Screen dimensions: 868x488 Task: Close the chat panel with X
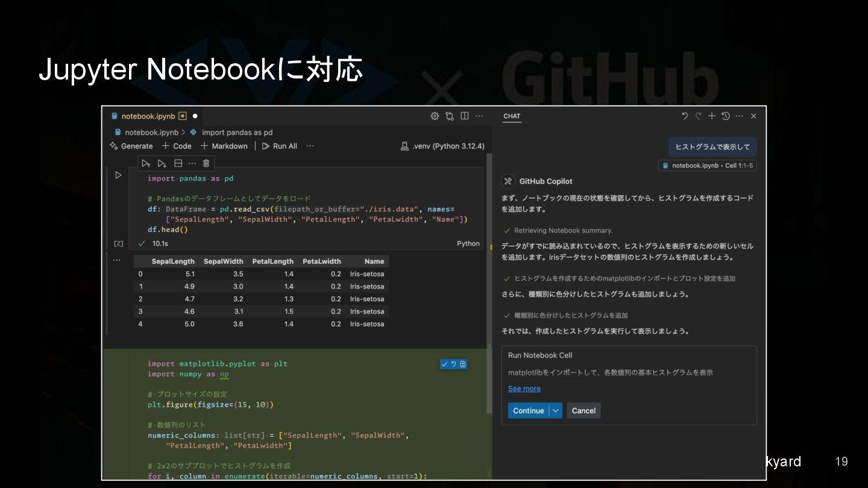click(753, 116)
